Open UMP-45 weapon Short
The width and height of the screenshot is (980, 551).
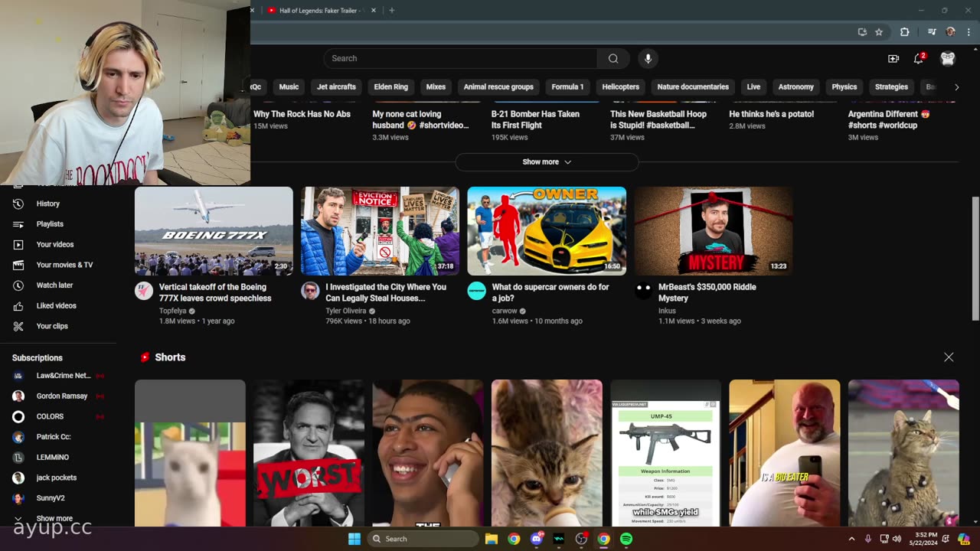[665, 453]
